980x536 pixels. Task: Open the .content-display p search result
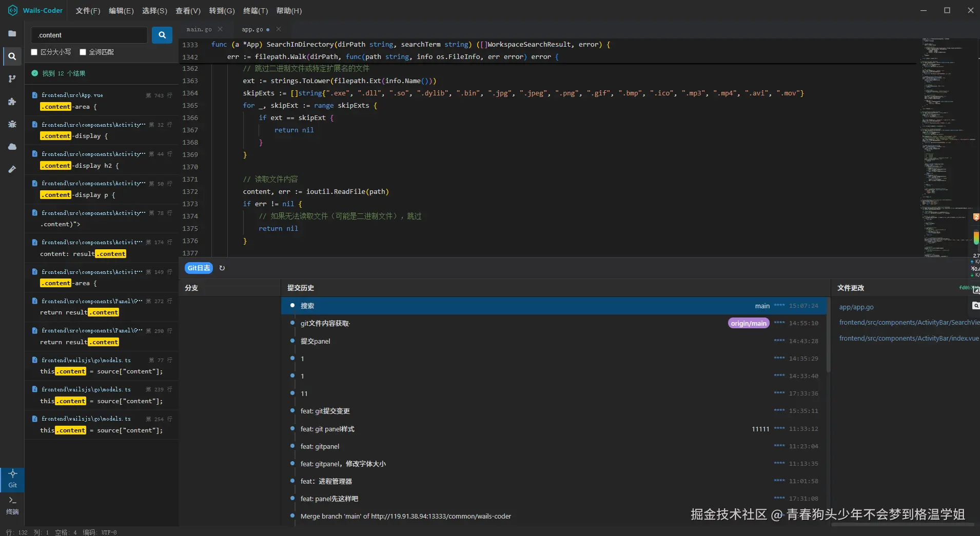click(102, 189)
